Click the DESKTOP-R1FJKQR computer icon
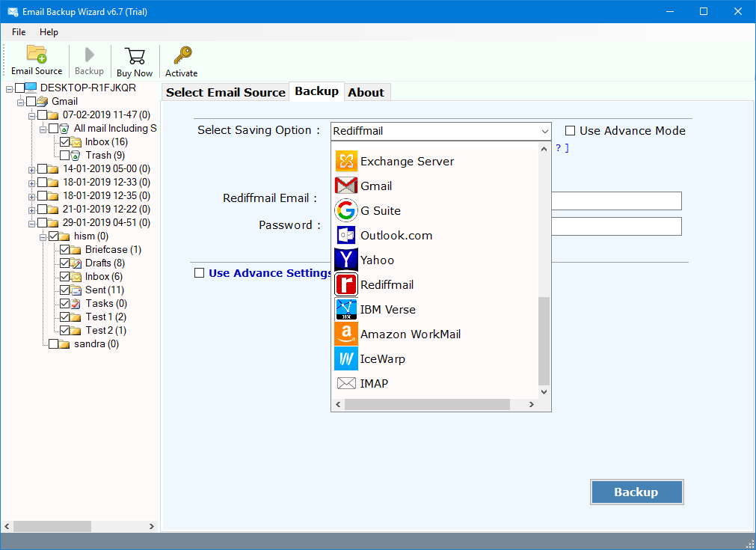Screen dimensions: 756x550 click(31, 88)
